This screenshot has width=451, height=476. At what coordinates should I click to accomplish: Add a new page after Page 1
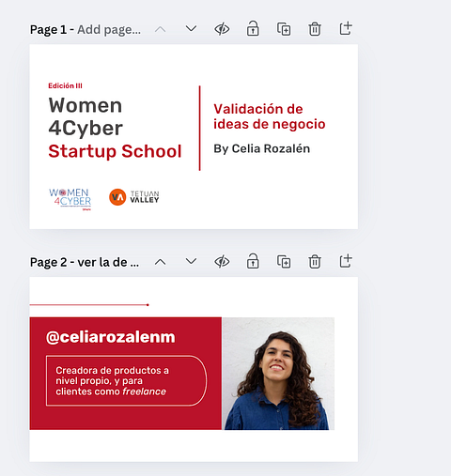[x=346, y=28]
